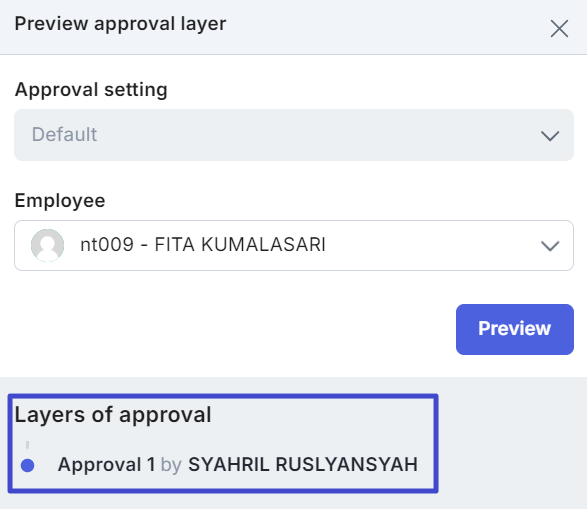Click the employee avatar placeholder icon
The width and height of the screenshot is (587, 509).
47,246
